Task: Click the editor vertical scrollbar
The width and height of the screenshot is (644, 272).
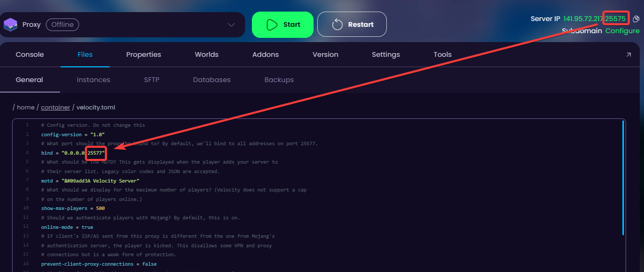Action: click(624, 178)
